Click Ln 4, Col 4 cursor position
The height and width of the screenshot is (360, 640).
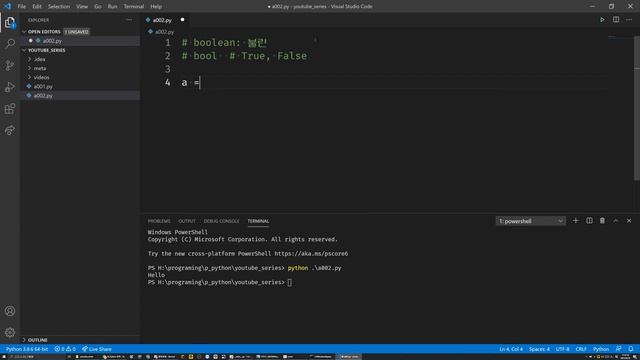[x=511, y=349]
